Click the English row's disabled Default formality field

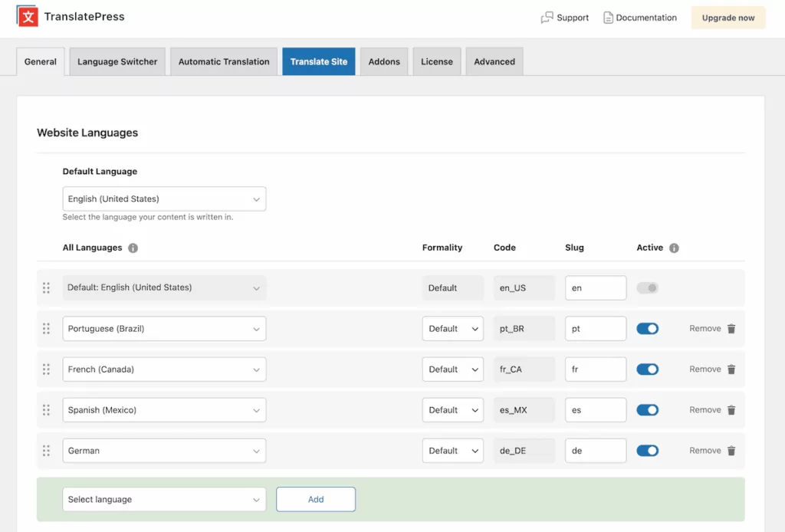[x=452, y=287]
